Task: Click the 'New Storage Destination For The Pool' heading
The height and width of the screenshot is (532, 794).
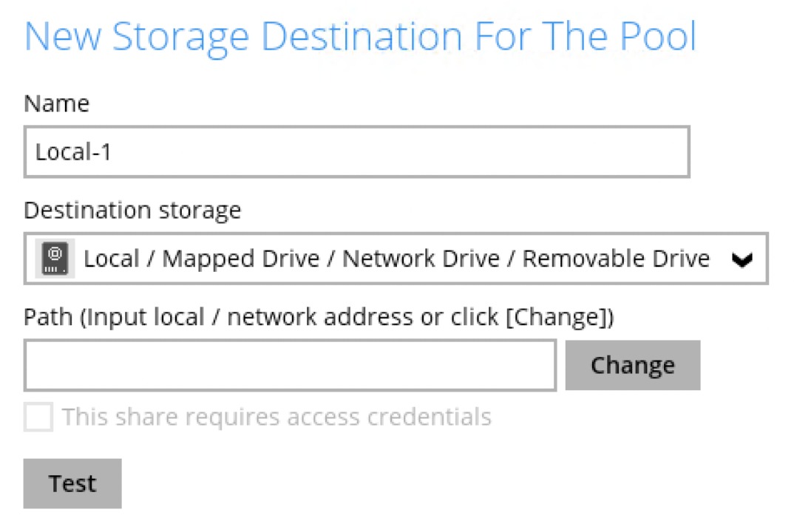Action: click(x=360, y=36)
